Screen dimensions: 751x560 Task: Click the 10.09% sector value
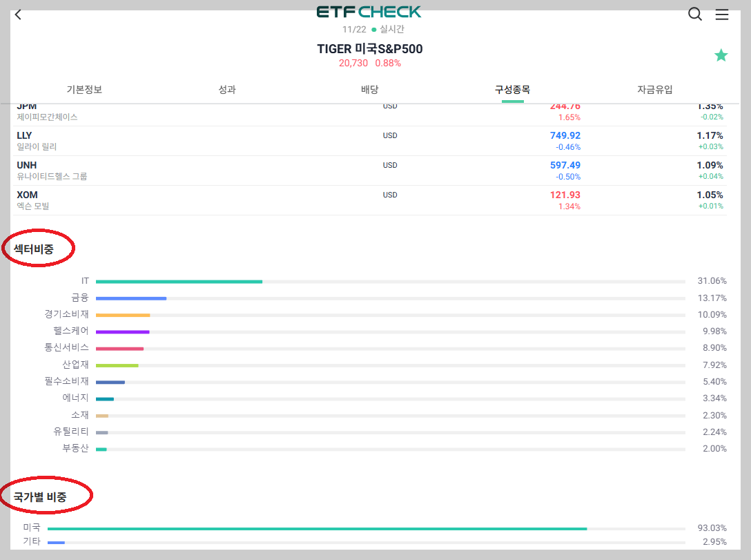[712, 315]
